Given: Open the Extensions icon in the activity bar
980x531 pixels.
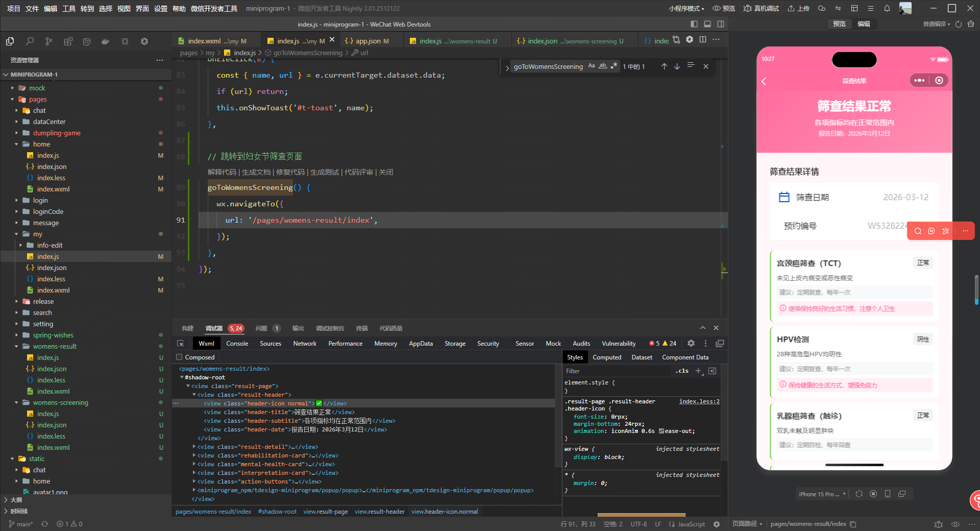Looking at the screenshot, I should 68,41.
